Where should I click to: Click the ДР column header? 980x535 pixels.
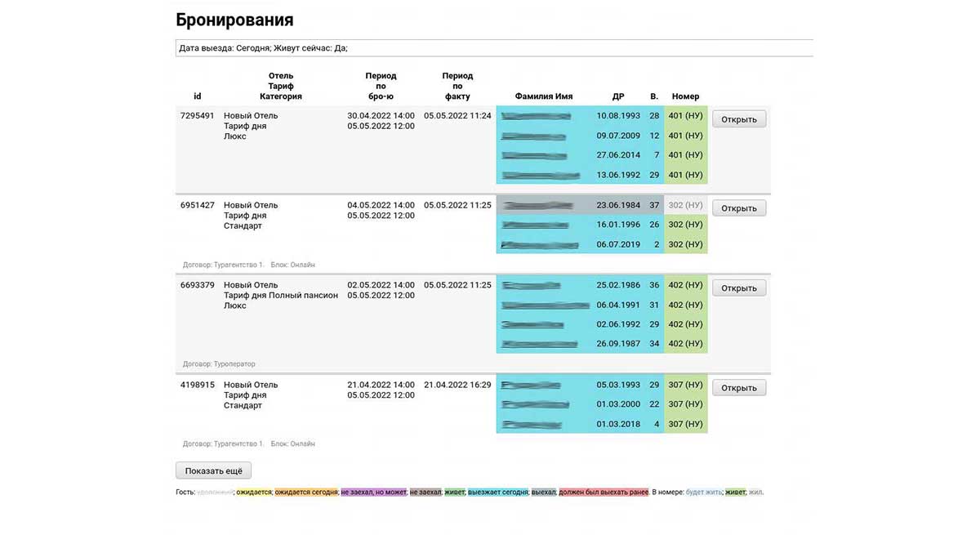coord(618,96)
